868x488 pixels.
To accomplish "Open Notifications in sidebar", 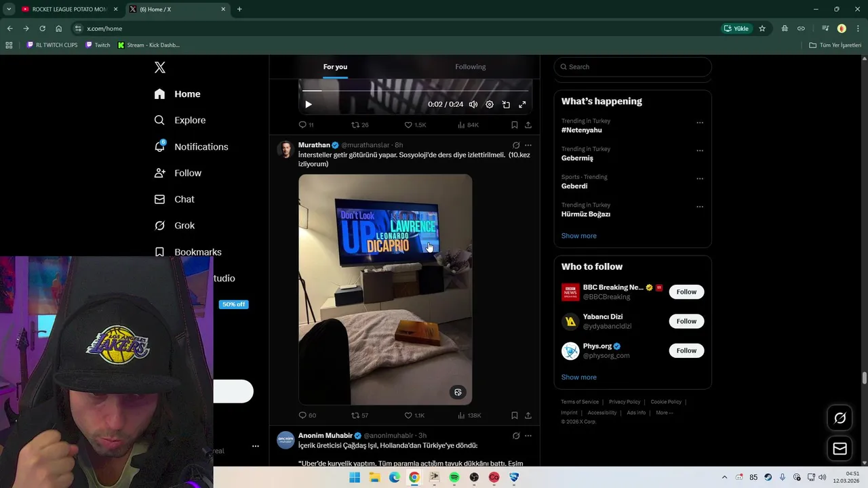I will (191, 146).
